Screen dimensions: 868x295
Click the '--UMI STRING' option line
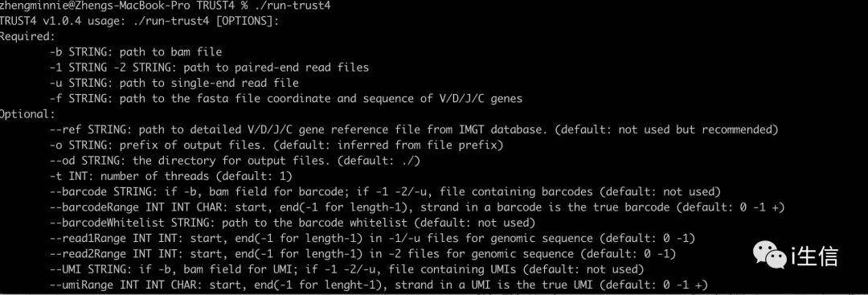coord(347,269)
